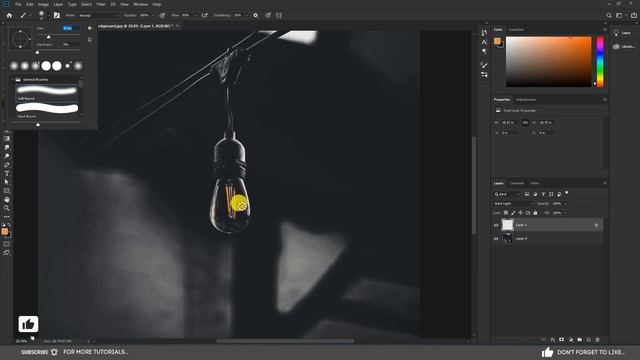
Task: Open the layer blend mode Hard Light dropdown
Action: [513, 204]
